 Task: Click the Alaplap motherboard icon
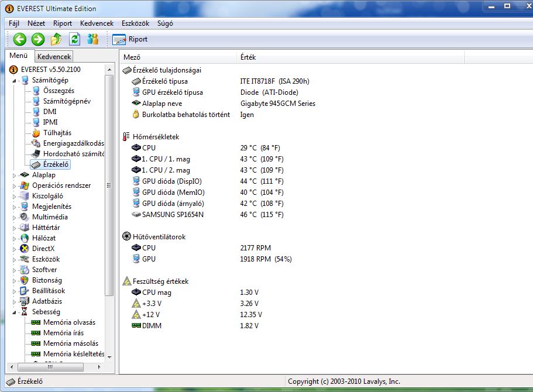[25, 175]
